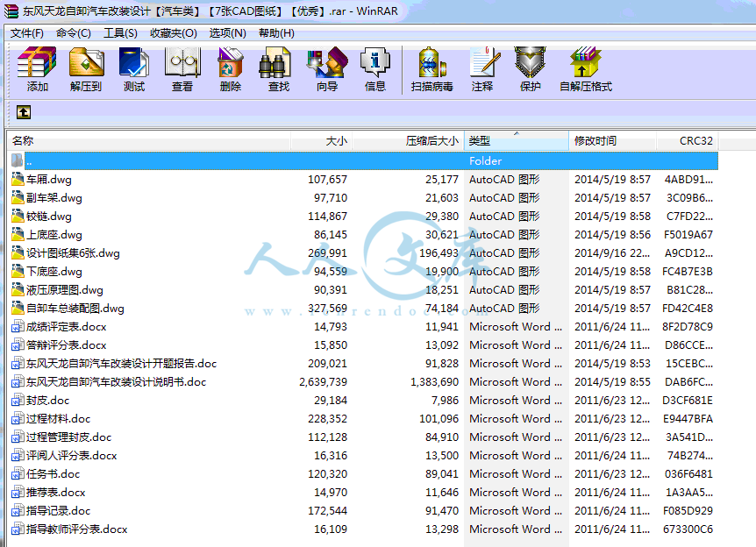Click the 解压到 (Extract To) toolbar icon
The image size is (756, 547).
pos(86,62)
